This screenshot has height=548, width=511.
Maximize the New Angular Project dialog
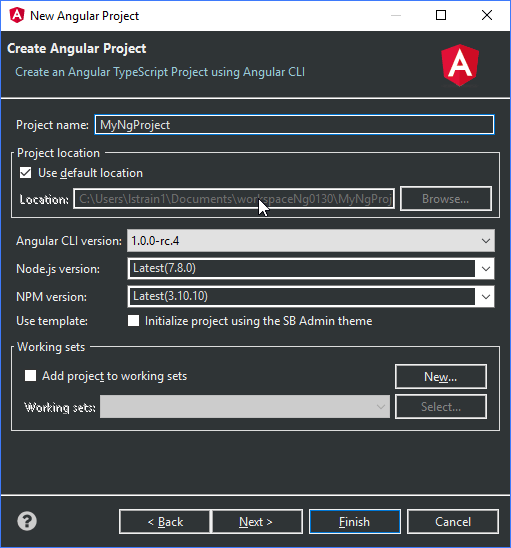(x=441, y=15)
